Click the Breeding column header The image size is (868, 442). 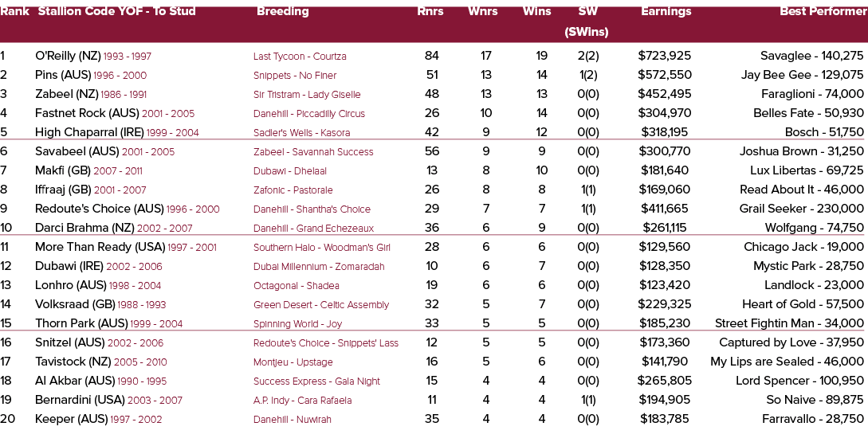[x=283, y=12]
